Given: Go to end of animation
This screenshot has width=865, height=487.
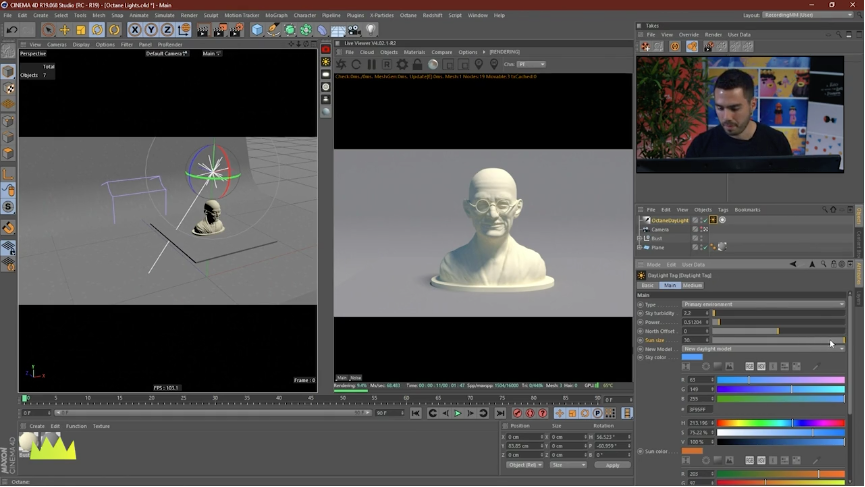Looking at the screenshot, I should 500,413.
